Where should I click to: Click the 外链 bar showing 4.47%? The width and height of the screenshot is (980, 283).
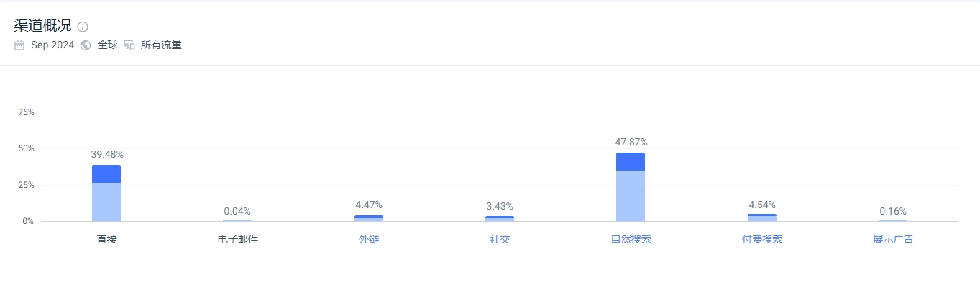(x=369, y=218)
